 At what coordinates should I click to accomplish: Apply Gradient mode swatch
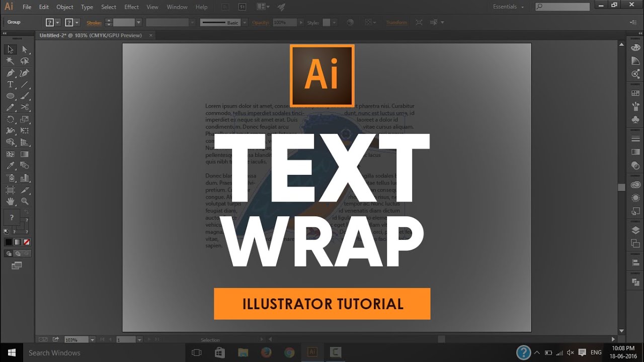pyautogui.click(x=18, y=242)
